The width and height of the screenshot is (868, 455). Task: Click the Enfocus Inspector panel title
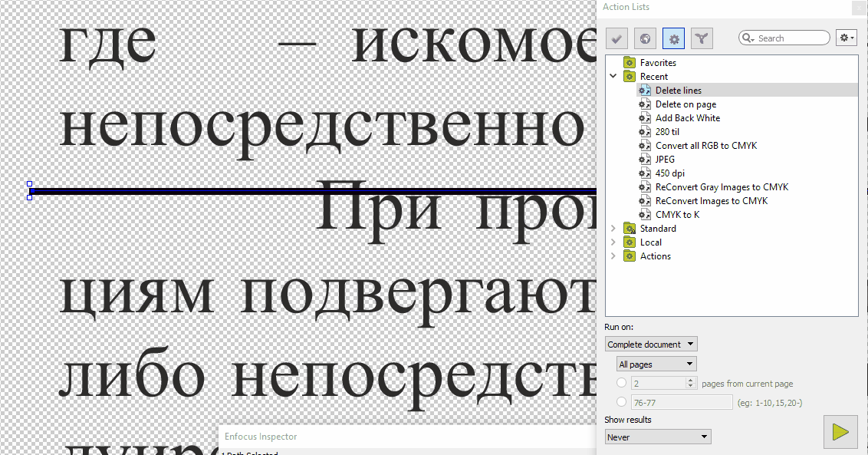(261, 437)
